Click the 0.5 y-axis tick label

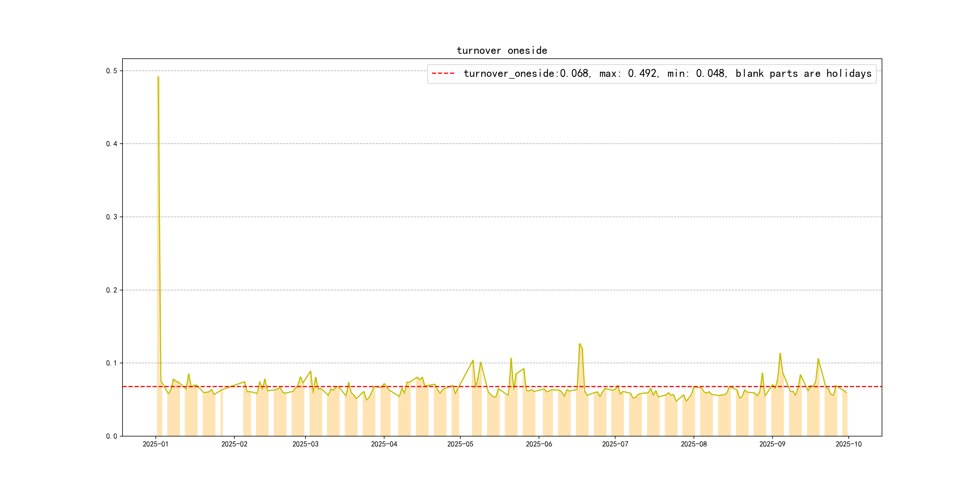point(112,71)
